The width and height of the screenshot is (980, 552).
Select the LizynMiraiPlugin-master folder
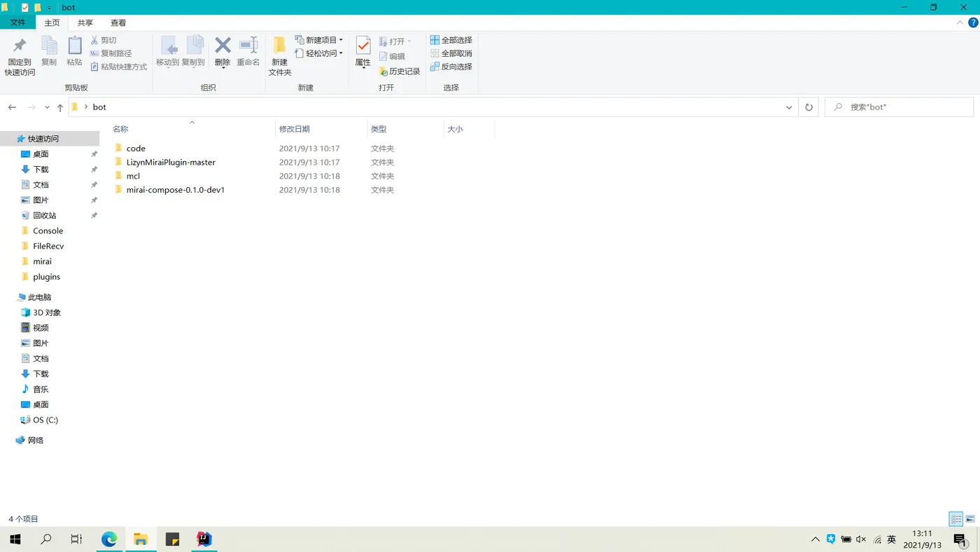click(171, 163)
